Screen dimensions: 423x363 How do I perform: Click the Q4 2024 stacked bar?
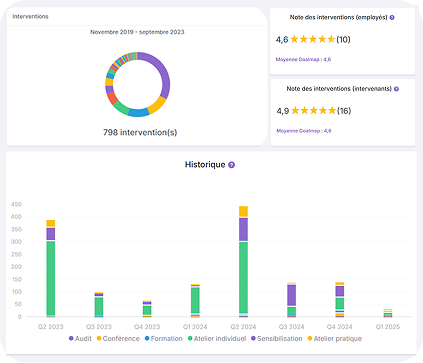340,300
